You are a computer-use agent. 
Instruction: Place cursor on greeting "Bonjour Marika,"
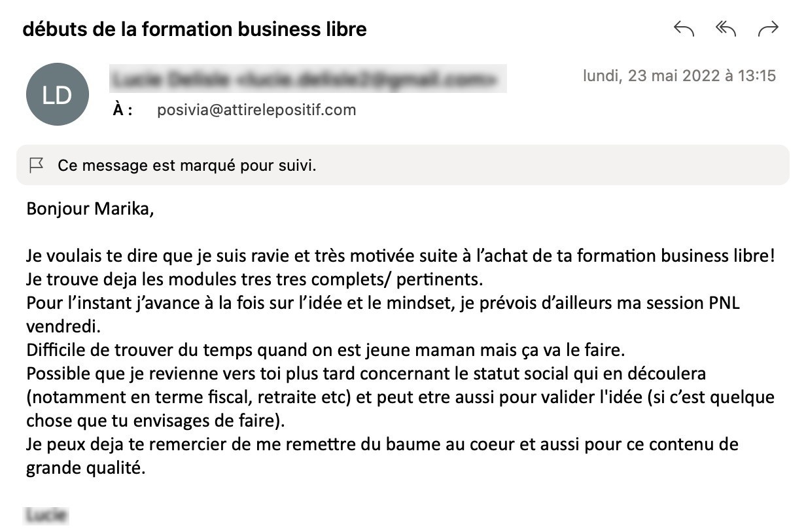[90, 209]
